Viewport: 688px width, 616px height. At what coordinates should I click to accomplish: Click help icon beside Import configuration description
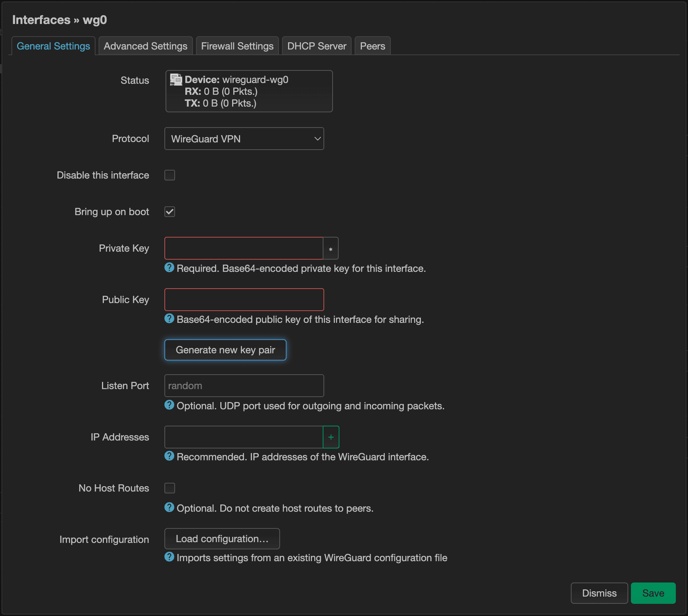point(169,557)
